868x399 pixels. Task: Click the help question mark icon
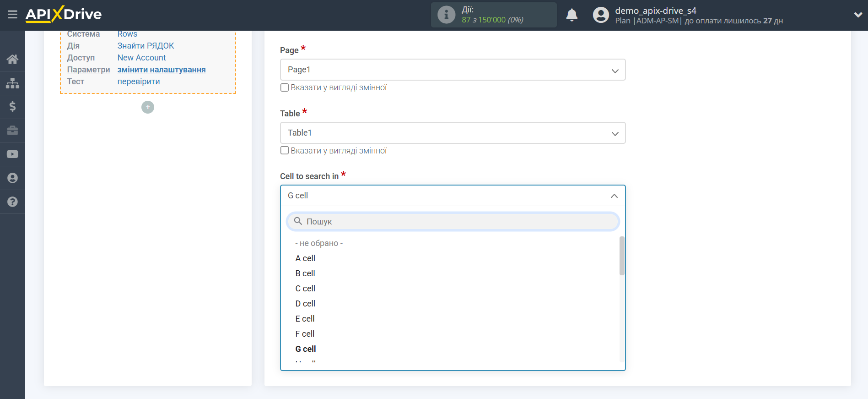[x=12, y=202]
